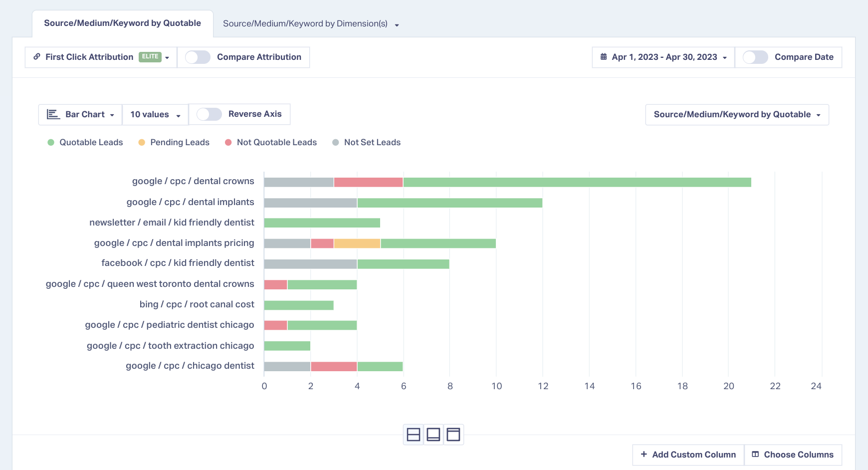This screenshot has height=470, width=868.
Task: Toggle the Quotable Leads green legend swatch
Action: (x=51, y=143)
